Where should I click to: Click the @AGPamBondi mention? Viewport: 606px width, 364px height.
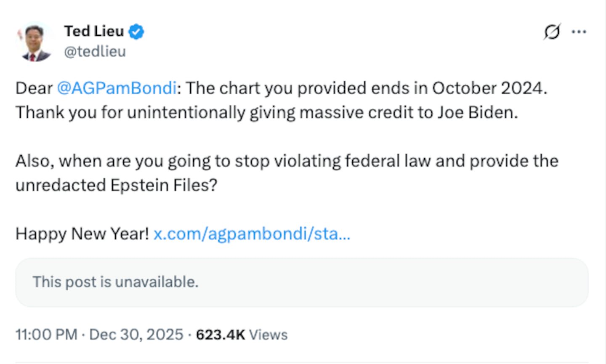117,88
